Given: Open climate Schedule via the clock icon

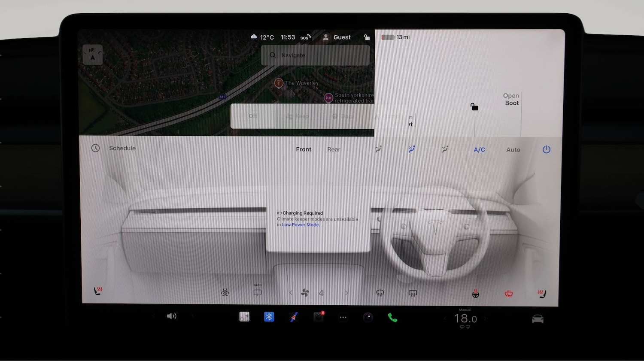Looking at the screenshot, I should click(x=95, y=148).
